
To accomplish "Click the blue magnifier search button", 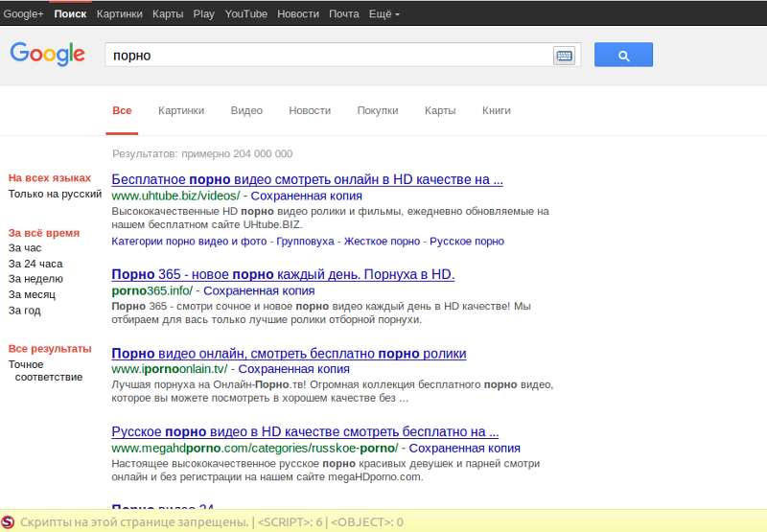I will (623, 55).
